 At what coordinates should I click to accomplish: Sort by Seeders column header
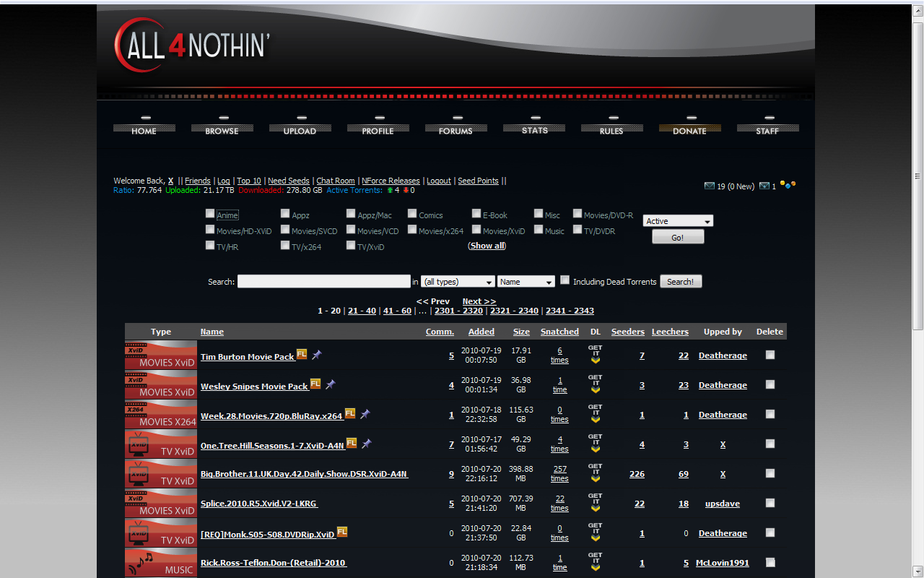pos(628,332)
